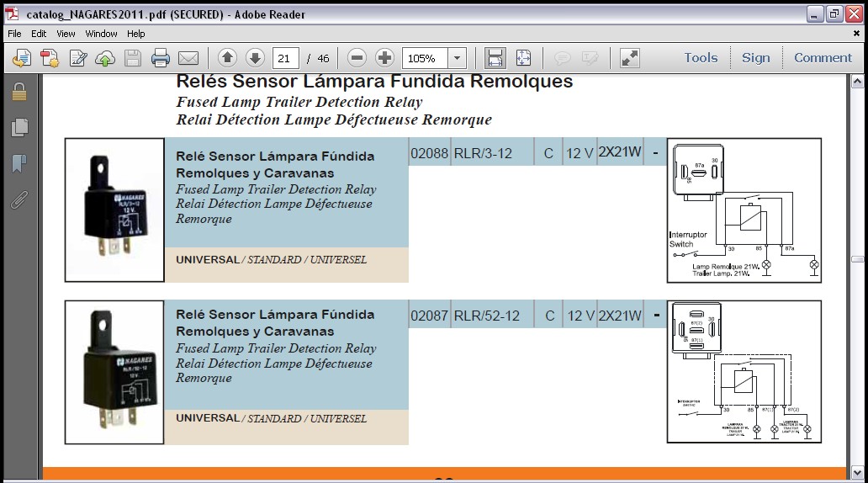Click the zoom in plus button
The height and width of the screenshot is (483, 868).
(x=384, y=58)
